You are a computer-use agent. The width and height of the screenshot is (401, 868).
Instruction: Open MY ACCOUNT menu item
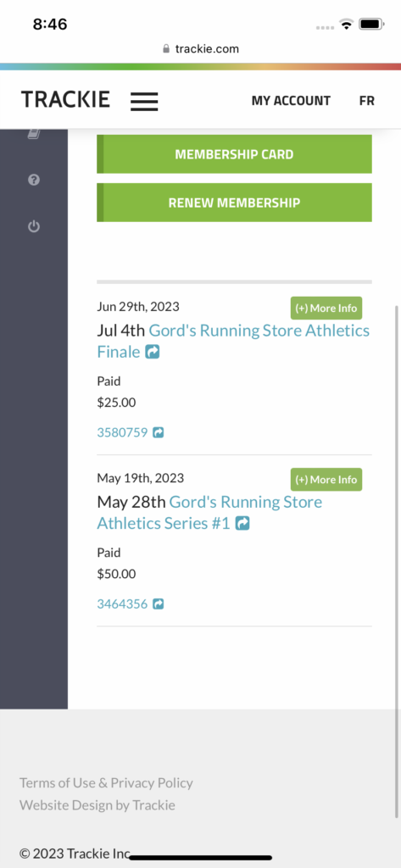[291, 101]
